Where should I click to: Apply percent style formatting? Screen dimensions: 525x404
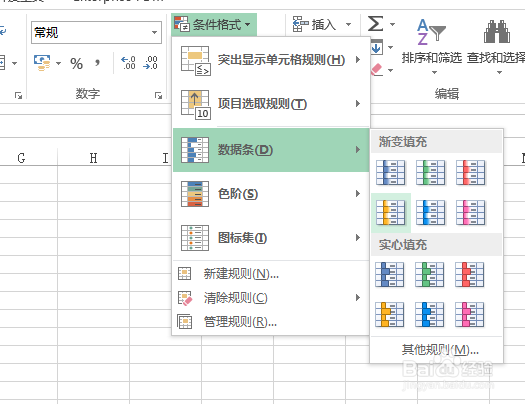pyautogui.click(x=76, y=63)
